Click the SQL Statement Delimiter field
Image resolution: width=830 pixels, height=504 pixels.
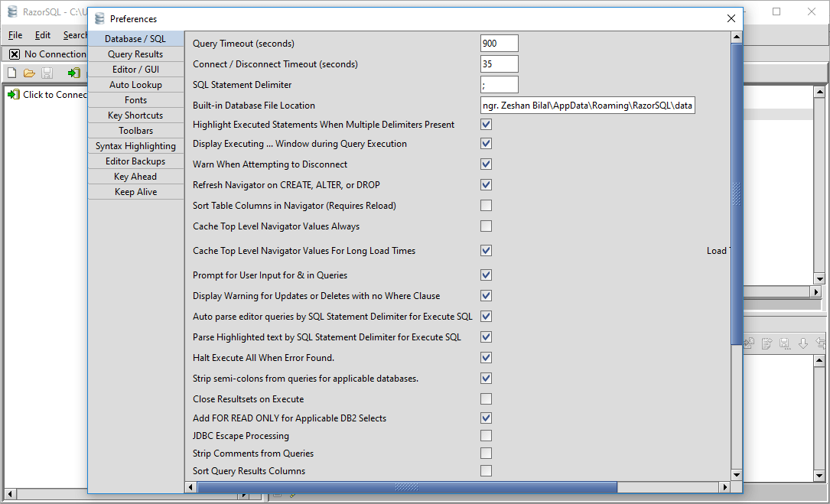(500, 85)
